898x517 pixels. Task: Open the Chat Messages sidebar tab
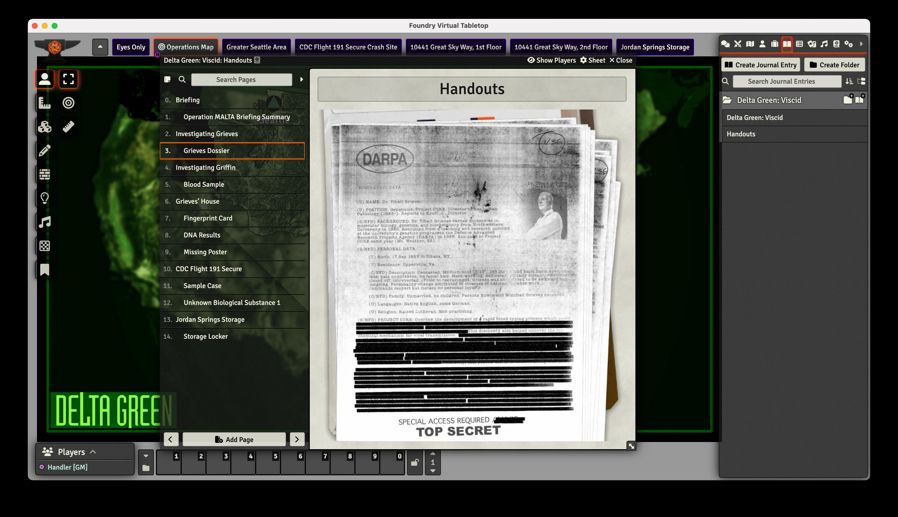point(725,44)
